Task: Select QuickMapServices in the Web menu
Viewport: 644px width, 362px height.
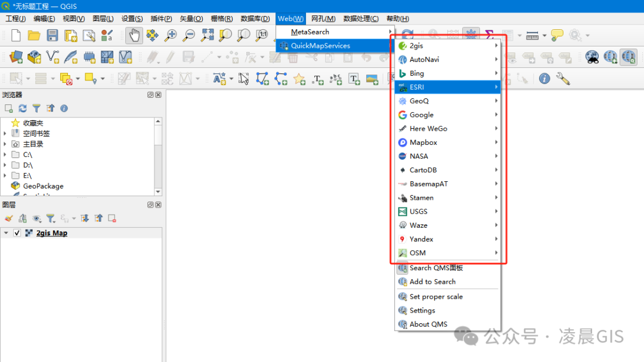Action: pos(335,45)
